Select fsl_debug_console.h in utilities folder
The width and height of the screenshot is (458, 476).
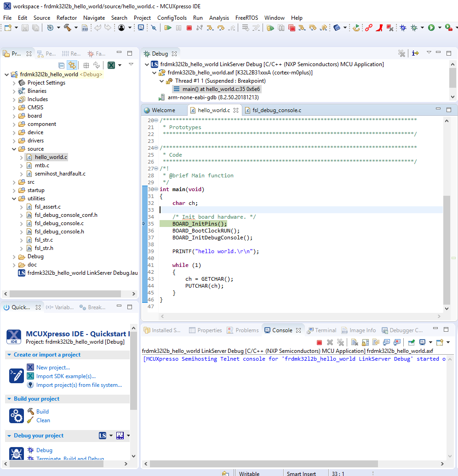59,232
